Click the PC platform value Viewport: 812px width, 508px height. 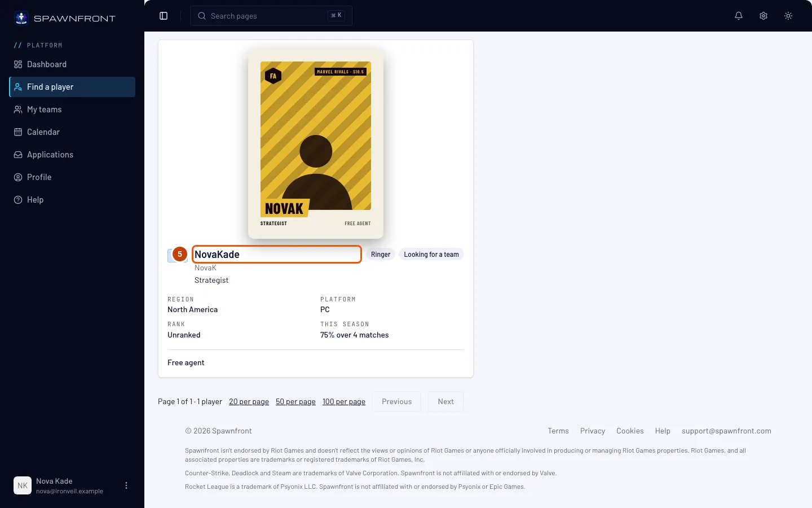(x=325, y=310)
